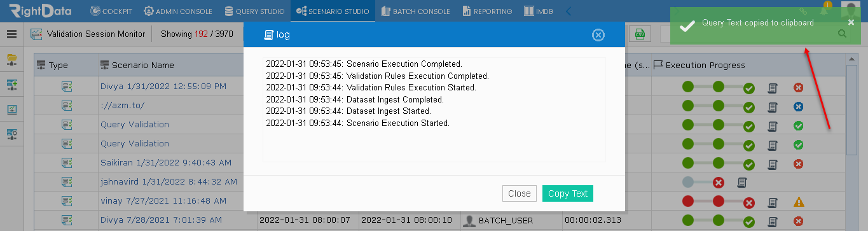
Task: Click red failed status icon in first row
Action: pyautogui.click(x=799, y=88)
